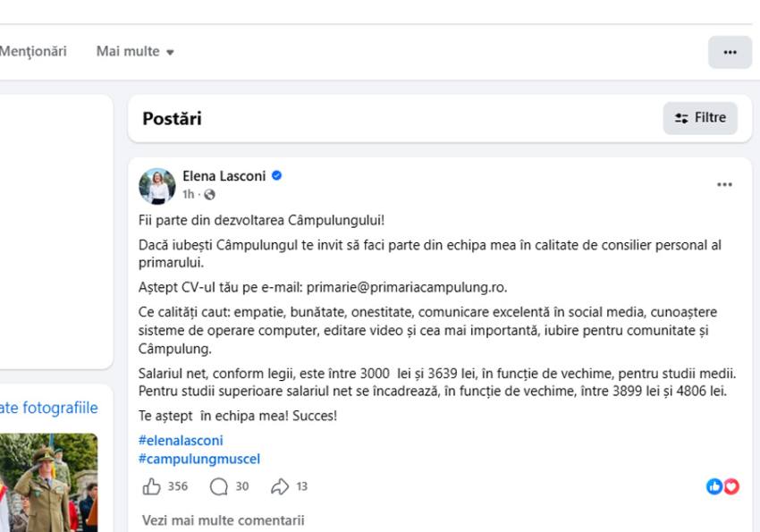Open the post's 1h timestamp
This screenshot has width=760, height=532.
pyautogui.click(x=188, y=194)
